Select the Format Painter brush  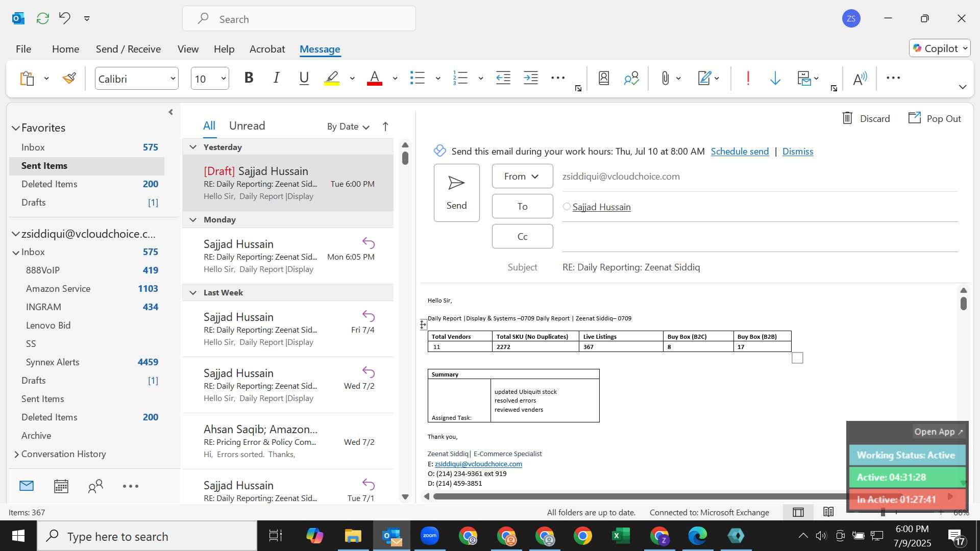[69, 78]
